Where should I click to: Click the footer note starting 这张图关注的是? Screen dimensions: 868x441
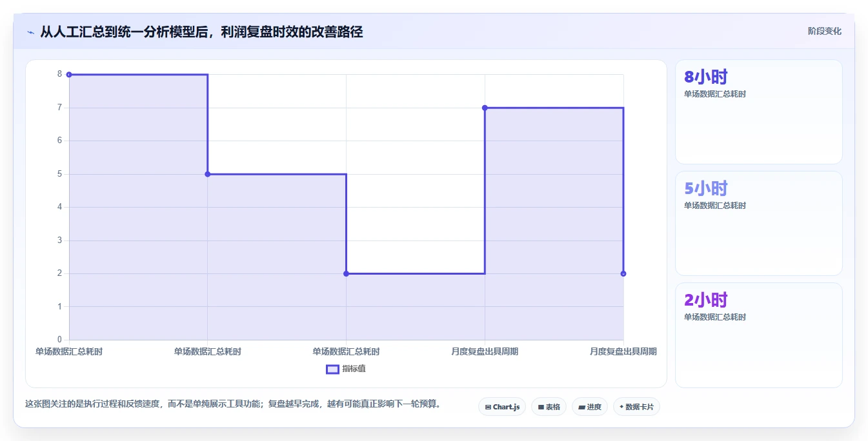233,404
